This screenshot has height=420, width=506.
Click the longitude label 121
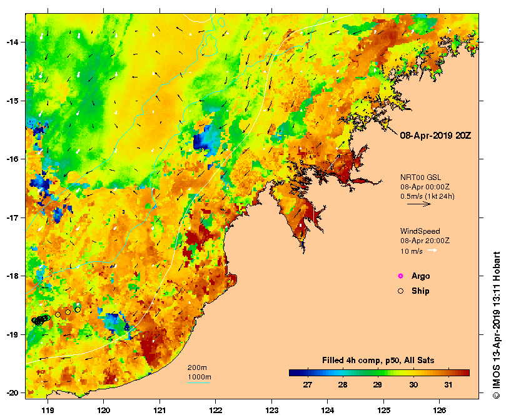159,411
